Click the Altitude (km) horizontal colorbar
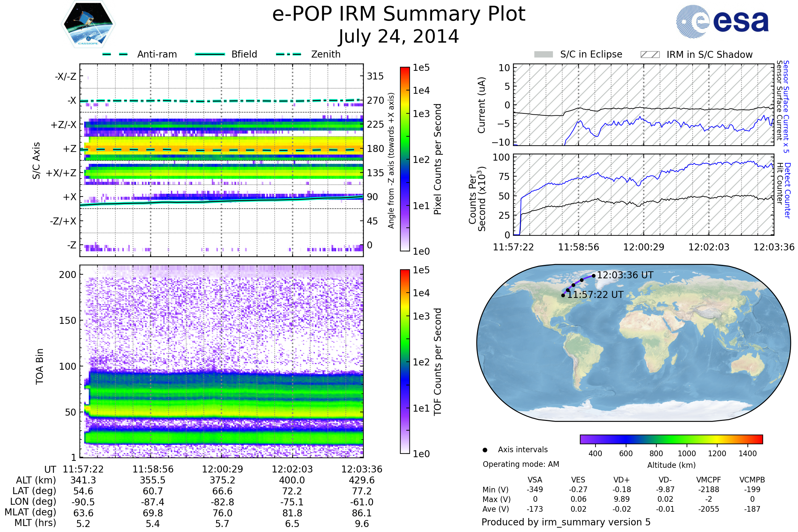 671,439
